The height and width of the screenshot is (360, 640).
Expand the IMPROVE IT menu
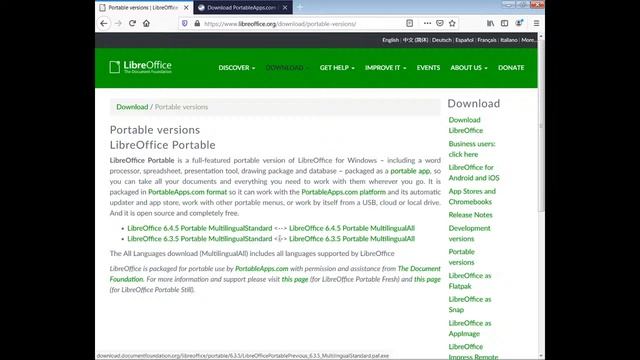click(x=386, y=68)
